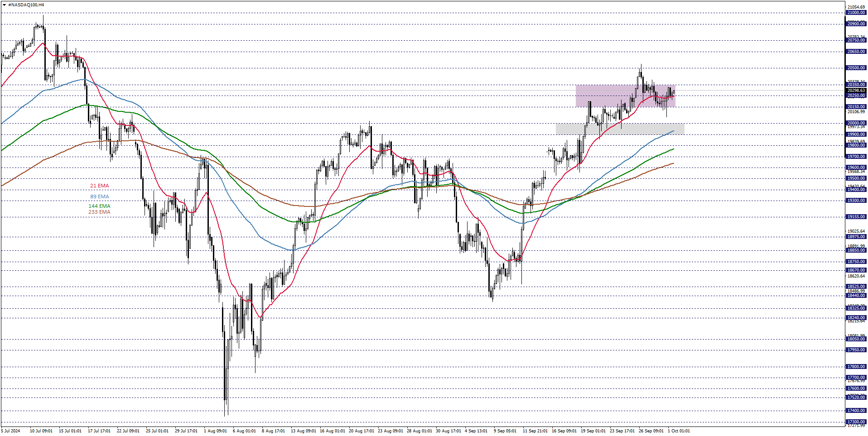
Task: Click the 20500.00 price level label
Action: 856,68
